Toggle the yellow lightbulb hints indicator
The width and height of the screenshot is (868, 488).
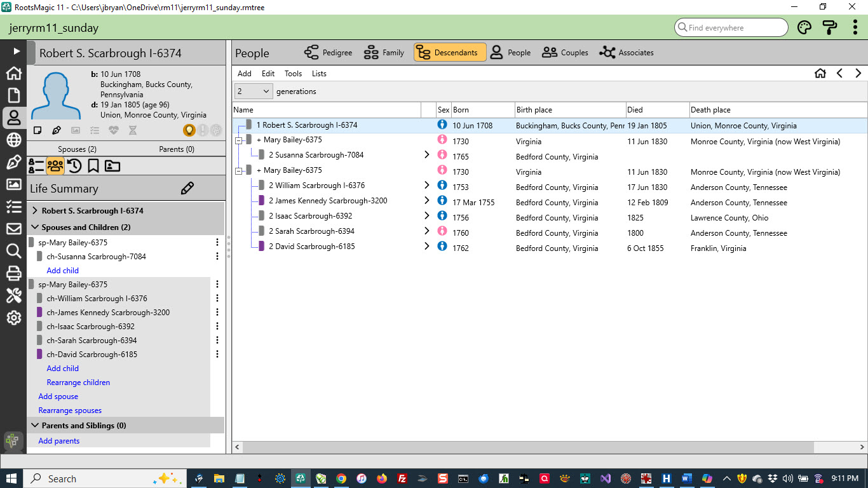coord(189,130)
